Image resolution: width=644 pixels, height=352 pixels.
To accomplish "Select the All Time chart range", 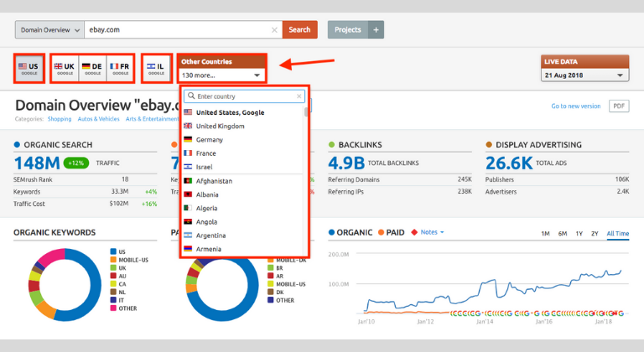I will coord(617,233).
